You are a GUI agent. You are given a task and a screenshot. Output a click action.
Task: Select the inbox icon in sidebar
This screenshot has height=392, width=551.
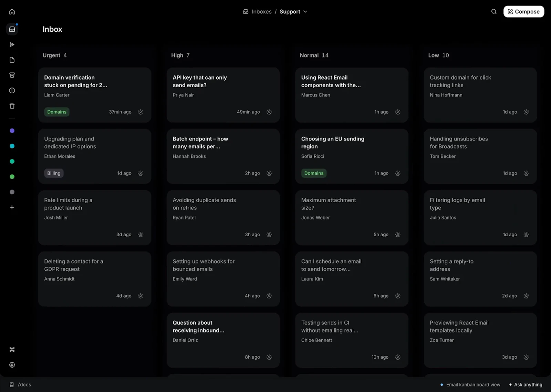click(x=12, y=29)
